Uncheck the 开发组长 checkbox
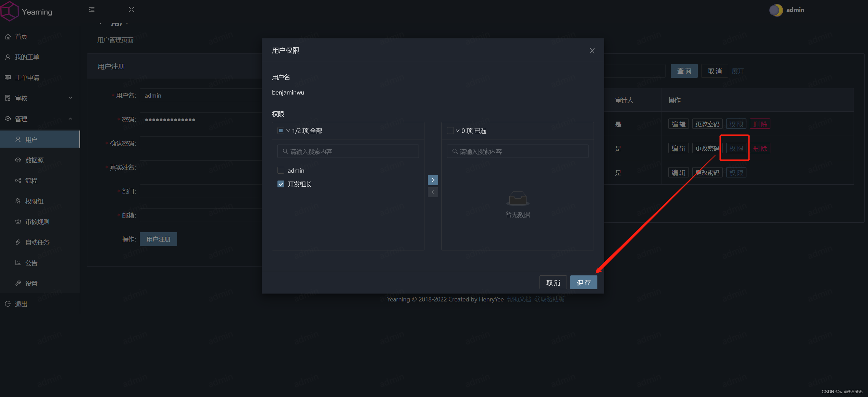The image size is (868, 397). (x=281, y=184)
